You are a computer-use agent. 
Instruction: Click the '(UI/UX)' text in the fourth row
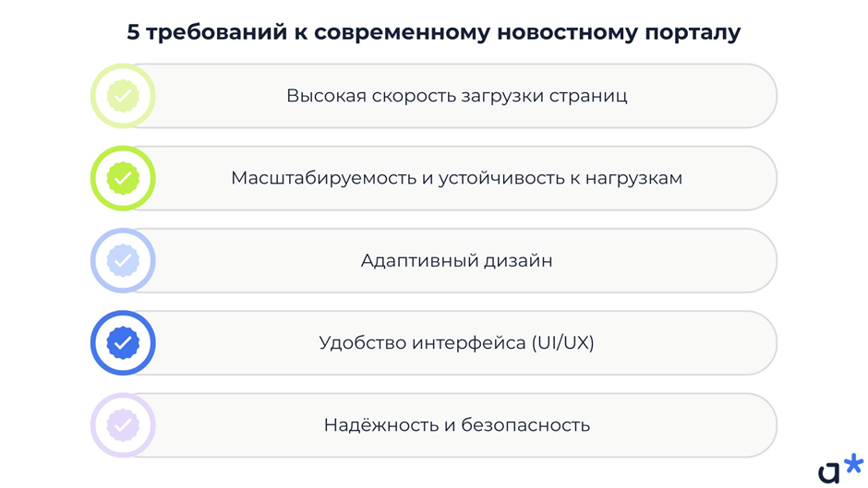pyautogui.click(x=562, y=343)
